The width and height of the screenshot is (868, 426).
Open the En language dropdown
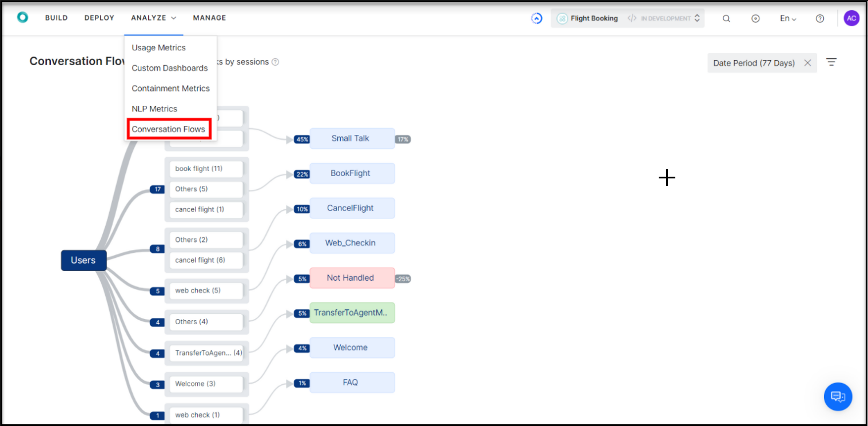click(x=788, y=18)
